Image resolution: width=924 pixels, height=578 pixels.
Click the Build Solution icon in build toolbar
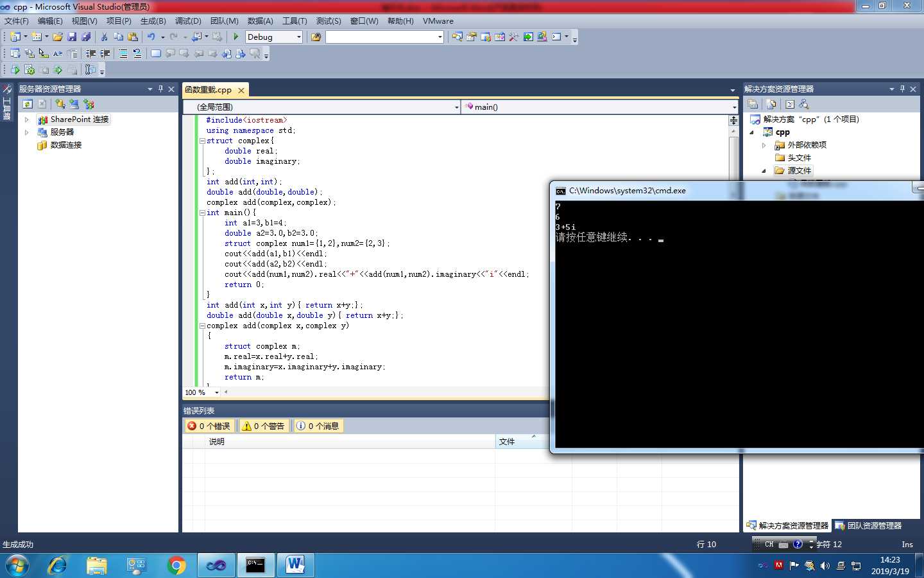click(x=30, y=70)
